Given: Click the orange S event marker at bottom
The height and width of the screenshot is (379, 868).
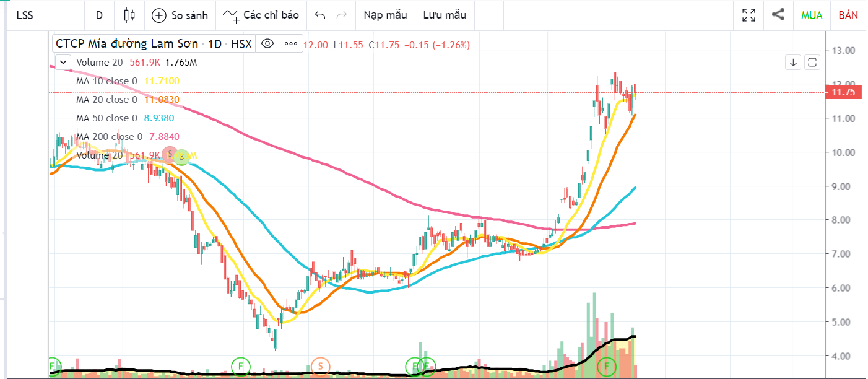Looking at the screenshot, I should point(320,366).
